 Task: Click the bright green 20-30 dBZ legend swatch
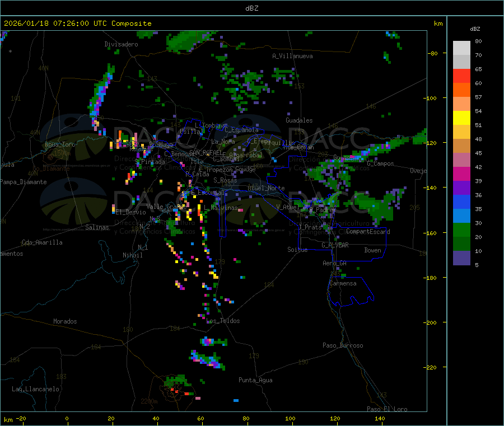click(461, 230)
